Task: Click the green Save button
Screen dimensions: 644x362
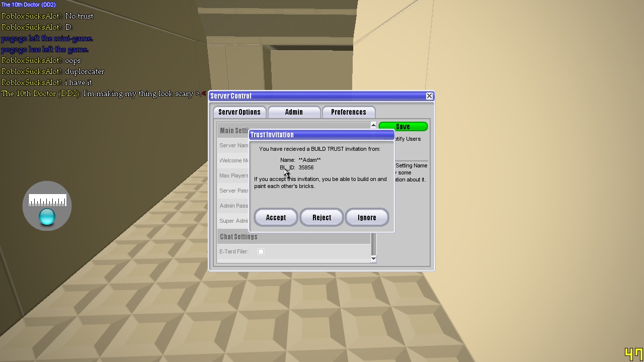Action: tap(403, 127)
